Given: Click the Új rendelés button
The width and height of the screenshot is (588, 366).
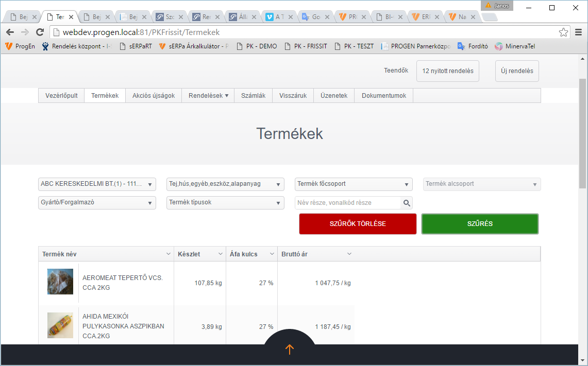Looking at the screenshot, I should pos(517,71).
